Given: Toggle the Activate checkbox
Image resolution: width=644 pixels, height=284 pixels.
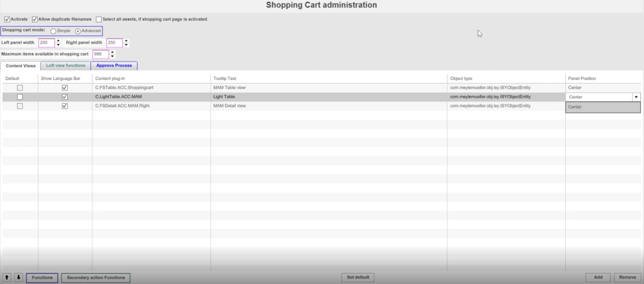Looking at the screenshot, I should tap(7, 19).
